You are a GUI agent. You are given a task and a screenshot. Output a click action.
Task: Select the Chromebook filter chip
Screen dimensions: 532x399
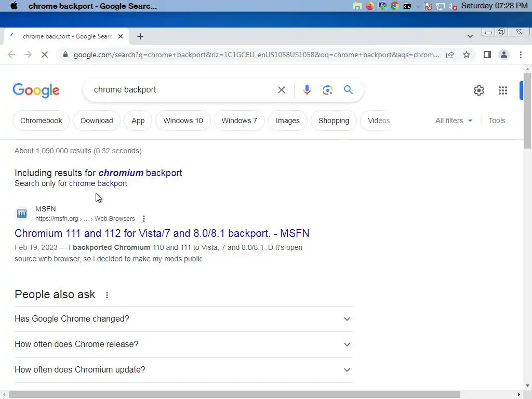[x=41, y=121]
